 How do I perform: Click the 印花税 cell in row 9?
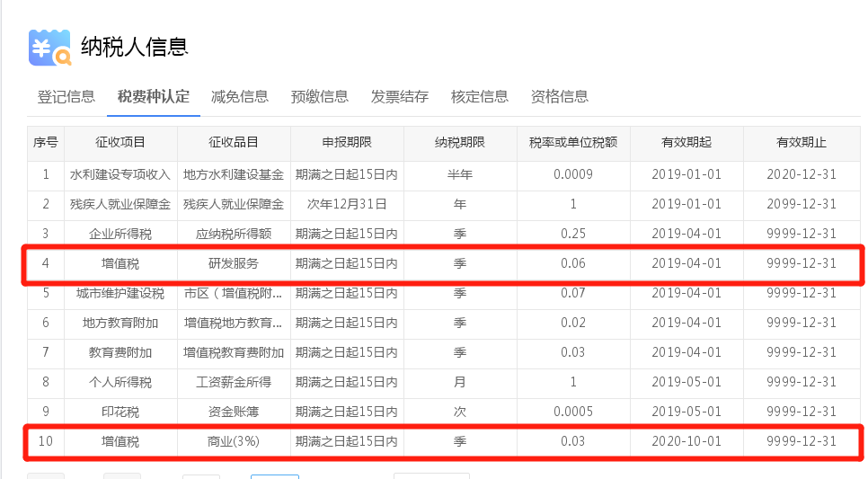pos(120,412)
